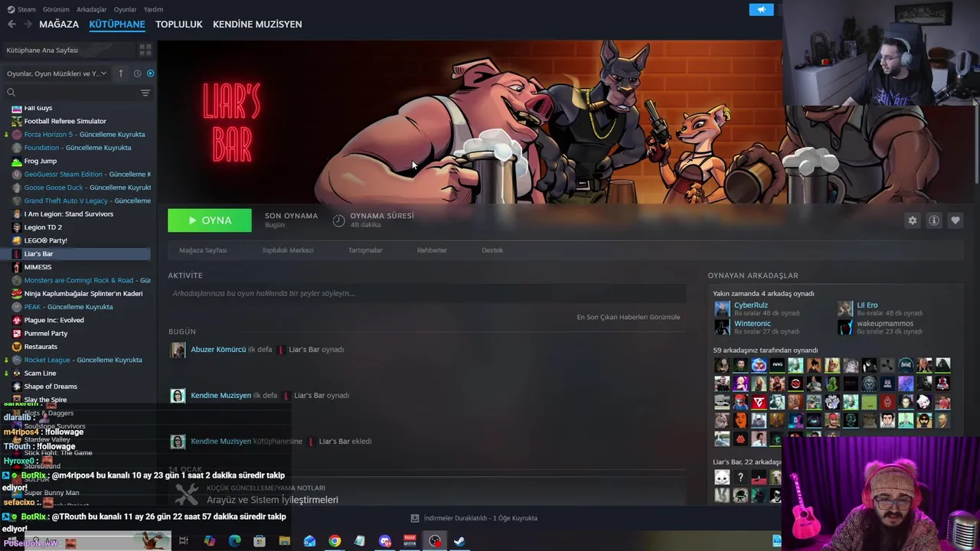
Task: Open the MAĞAZA tab
Action: click(x=59, y=24)
